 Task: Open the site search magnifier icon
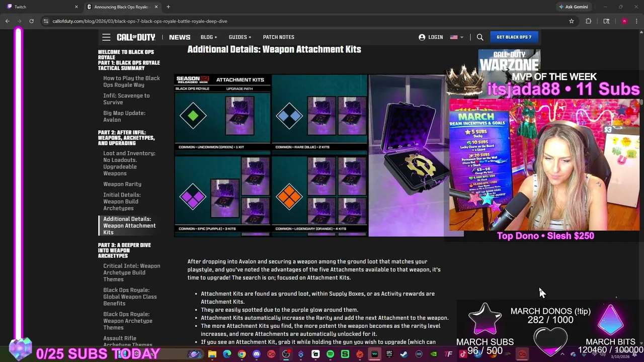(480, 37)
